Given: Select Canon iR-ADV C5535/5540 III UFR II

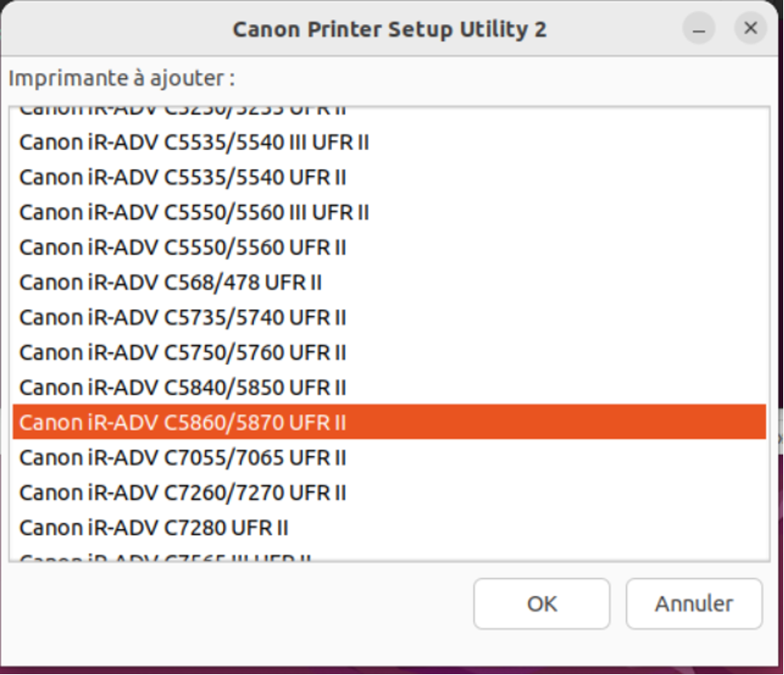Looking at the screenshot, I should coord(193,143).
